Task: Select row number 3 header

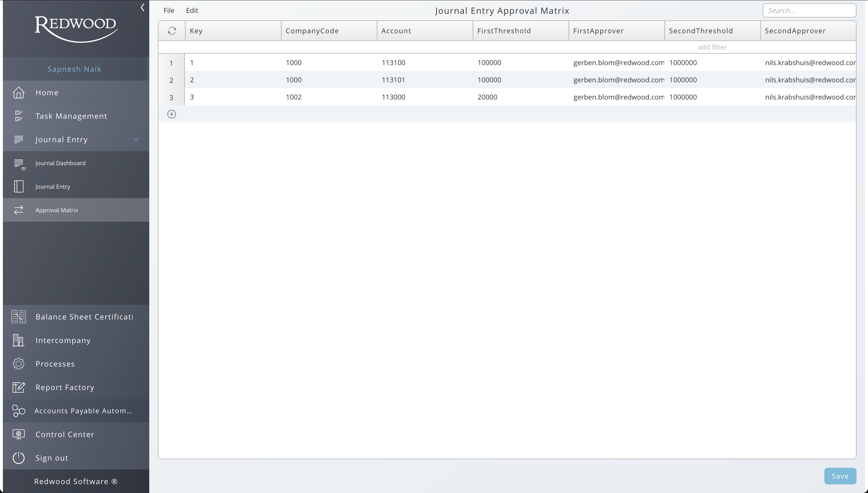Action: pyautogui.click(x=171, y=98)
